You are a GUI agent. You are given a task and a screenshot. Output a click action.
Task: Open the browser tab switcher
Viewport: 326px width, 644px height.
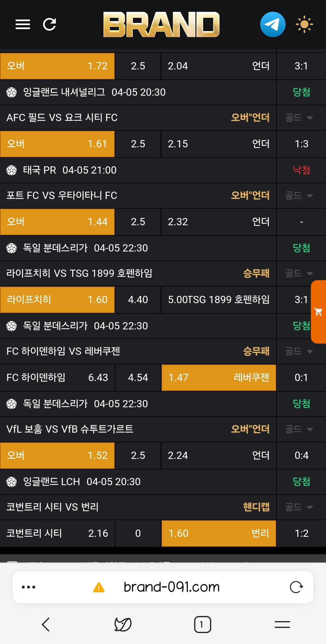tap(202, 624)
